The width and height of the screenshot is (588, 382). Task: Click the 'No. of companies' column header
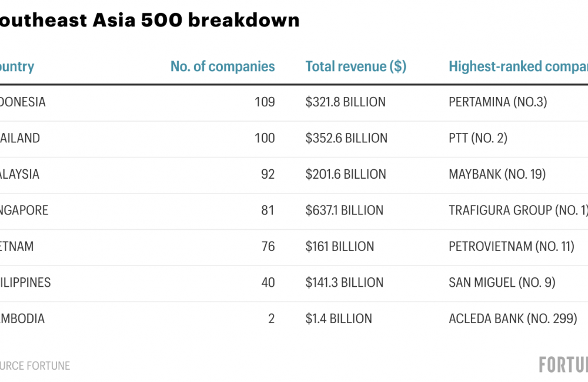(222, 66)
